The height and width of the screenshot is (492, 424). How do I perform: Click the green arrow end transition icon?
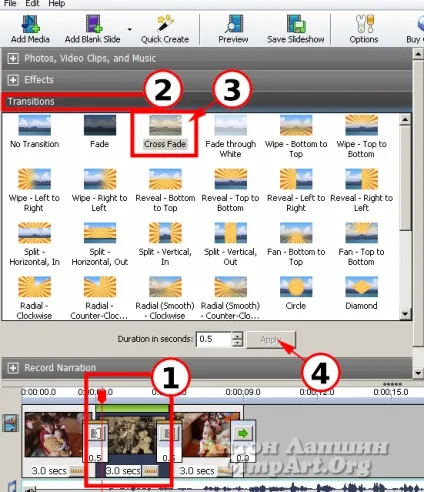(x=243, y=433)
